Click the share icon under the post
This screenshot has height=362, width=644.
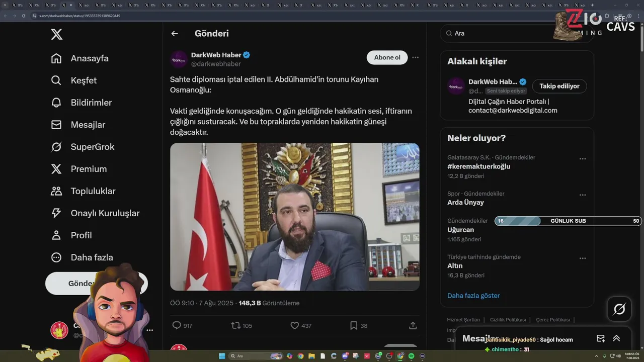pyautogui.click(x=413, y=325)
